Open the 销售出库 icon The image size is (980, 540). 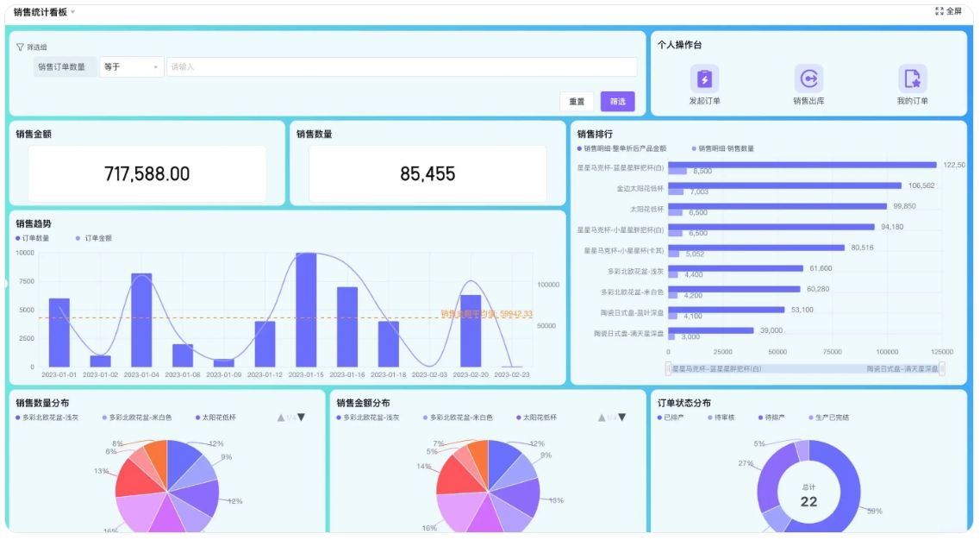808,79
